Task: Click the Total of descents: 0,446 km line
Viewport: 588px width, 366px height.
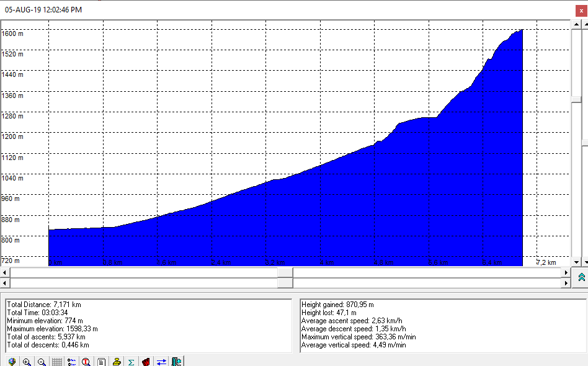Action: coord(48,345)
